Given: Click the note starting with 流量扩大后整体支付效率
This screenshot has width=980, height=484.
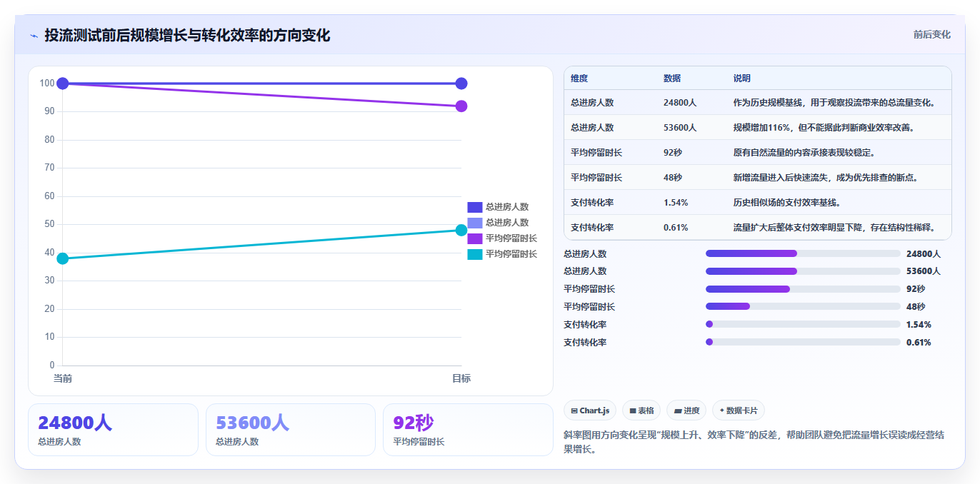Looking at the screenshot, I should 835,228.
